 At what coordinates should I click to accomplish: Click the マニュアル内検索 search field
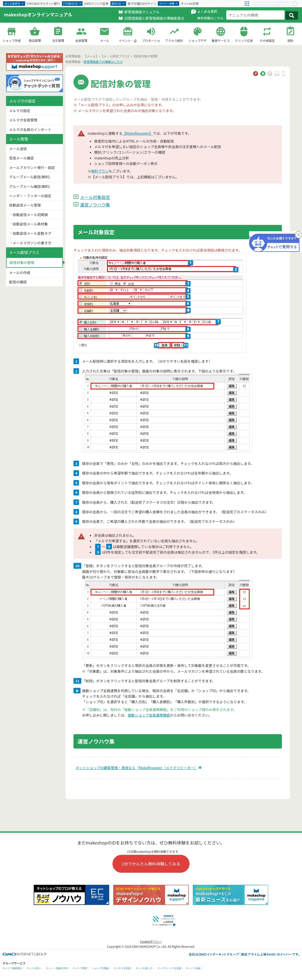[x=255, y=15]
